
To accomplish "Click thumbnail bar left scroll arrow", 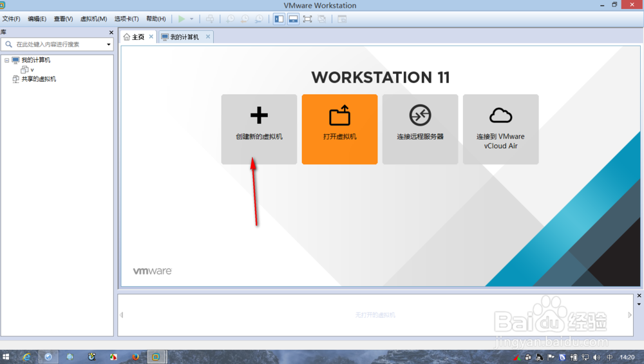I will [122, 315].
